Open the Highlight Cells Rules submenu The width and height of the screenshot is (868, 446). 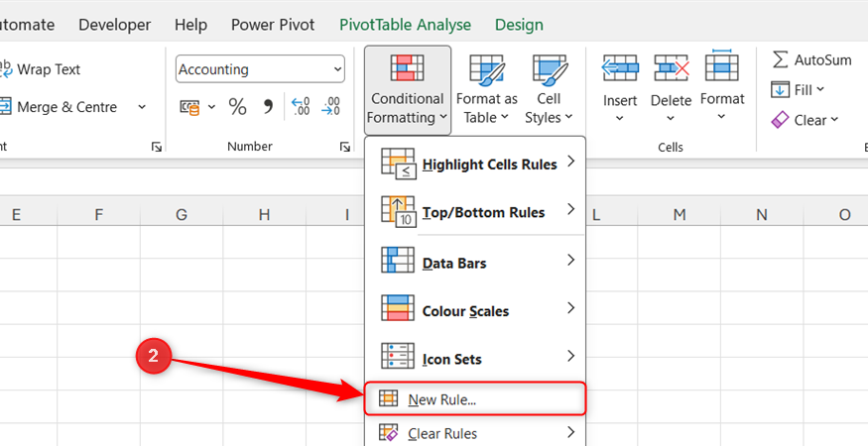(475, 165)
